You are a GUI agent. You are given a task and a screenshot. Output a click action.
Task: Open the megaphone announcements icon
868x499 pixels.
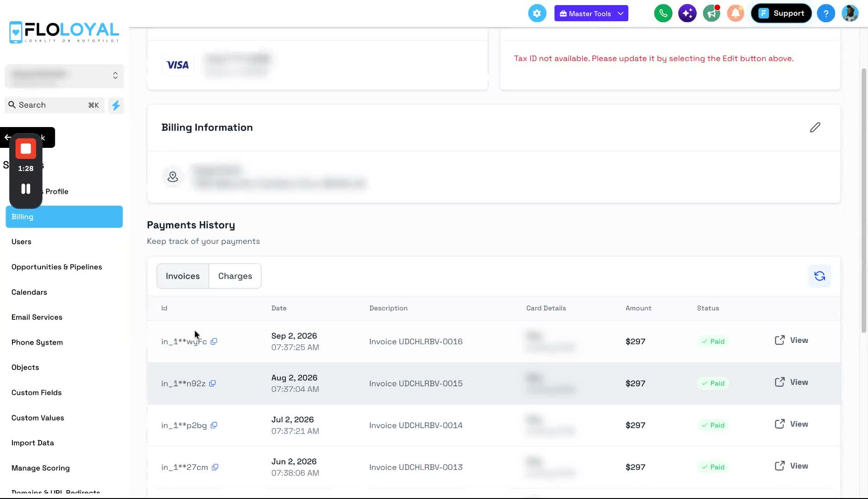tap(711, 13)
